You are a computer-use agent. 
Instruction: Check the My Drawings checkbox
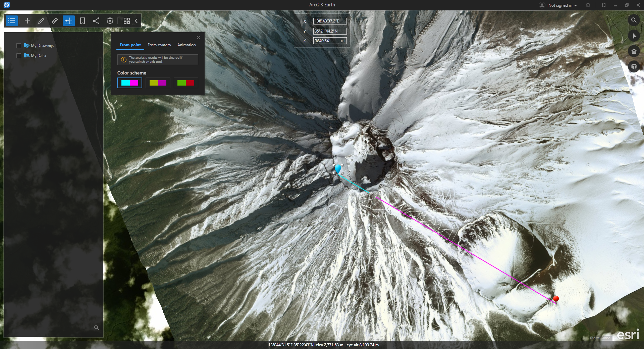[19, 46]
